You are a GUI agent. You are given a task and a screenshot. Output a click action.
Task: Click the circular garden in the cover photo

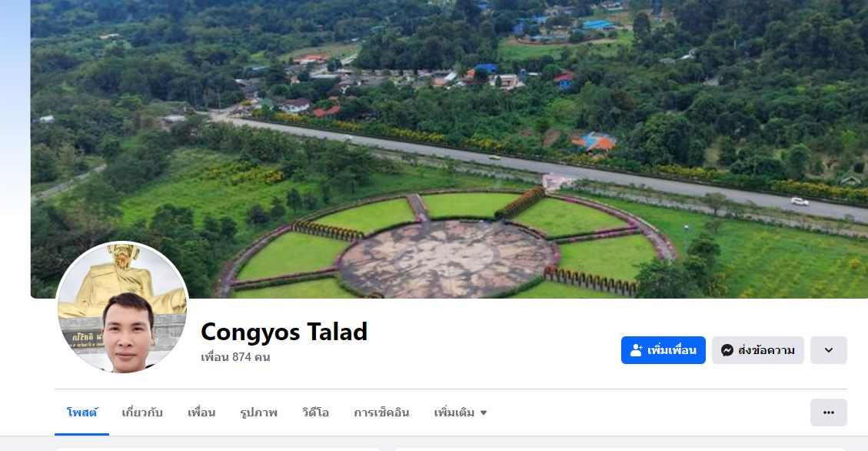coord(448,244)
